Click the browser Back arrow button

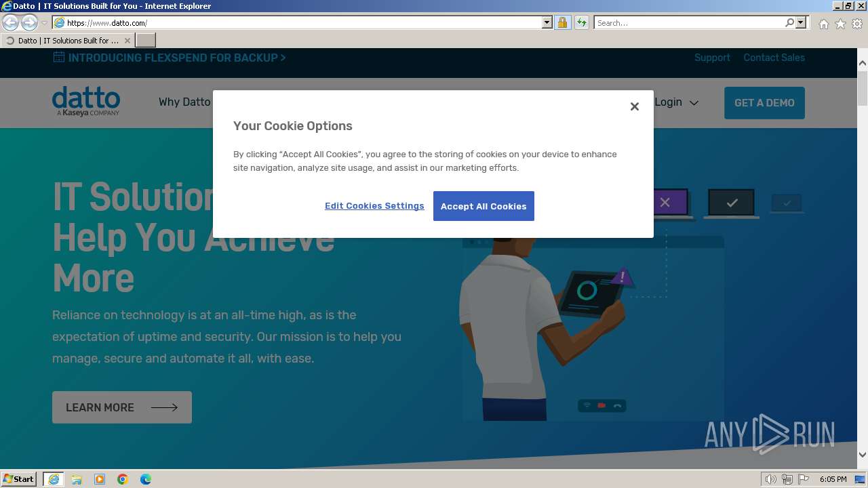(x=11, y=23)
